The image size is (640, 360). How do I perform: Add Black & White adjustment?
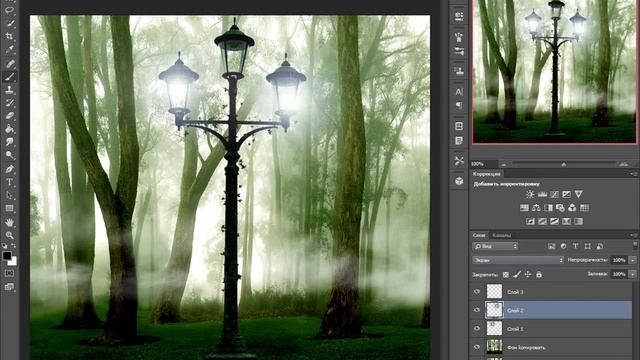[x=548, y=208]
